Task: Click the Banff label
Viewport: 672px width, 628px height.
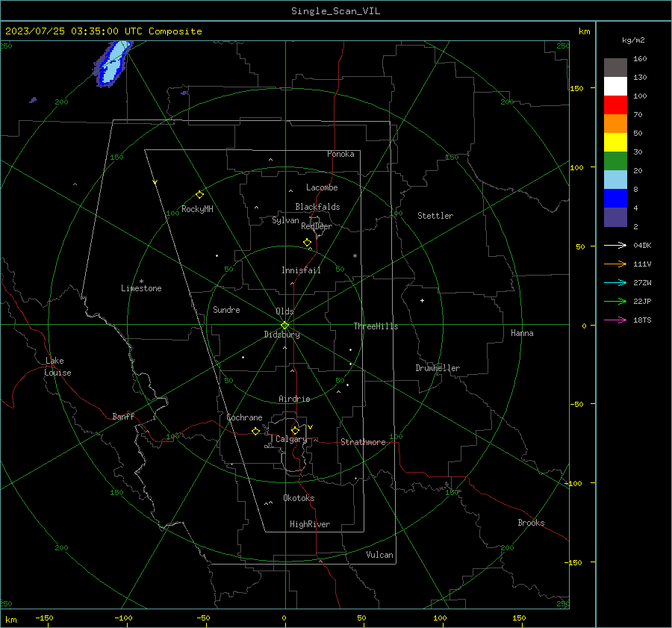Action: [123, 416]
